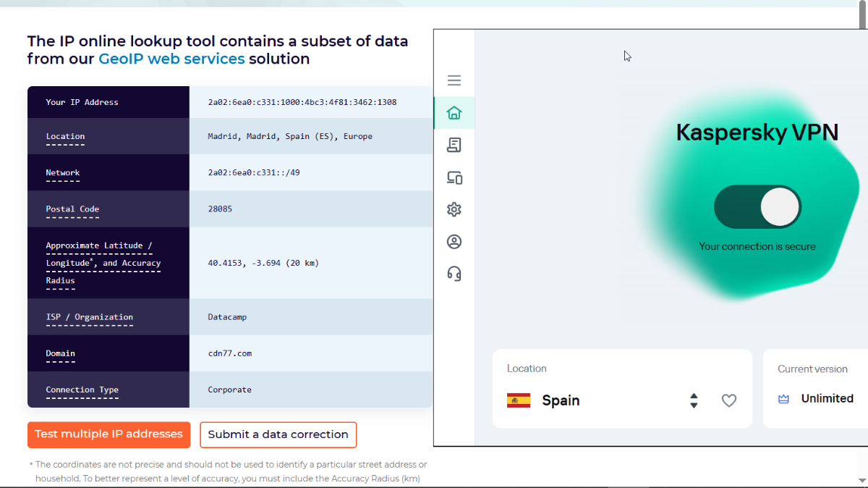Click 'Your connection is secure' status text

757,246
